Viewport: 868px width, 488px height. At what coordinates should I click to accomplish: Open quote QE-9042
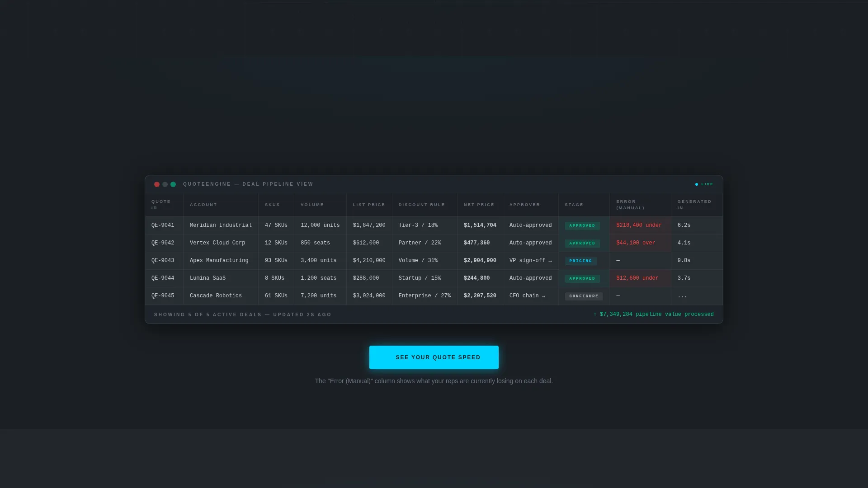(x=163, y=243)
